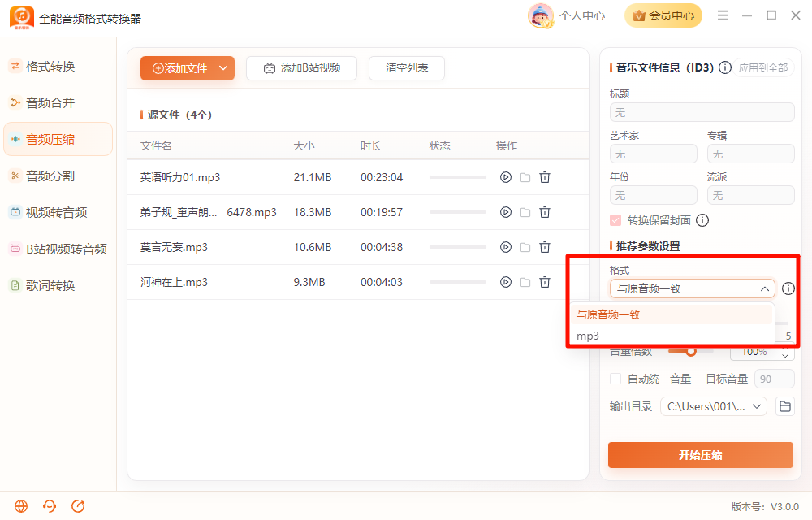
Task: Delete 河神在上.mp3 from the list
Action: point(545,282)
